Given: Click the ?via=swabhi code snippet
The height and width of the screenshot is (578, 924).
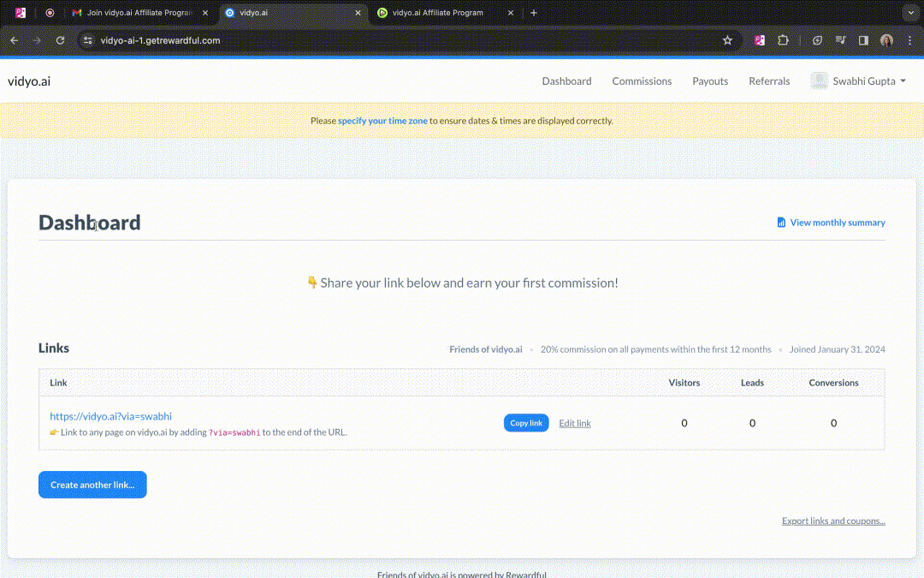Looking at the screenshot, I should click(x=234, y=432).
